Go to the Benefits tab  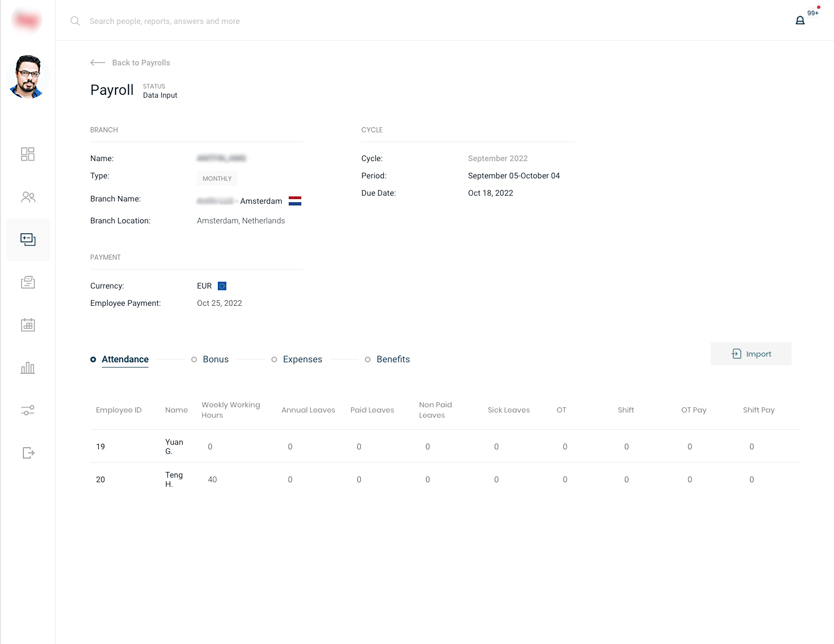tap(392, 359)
